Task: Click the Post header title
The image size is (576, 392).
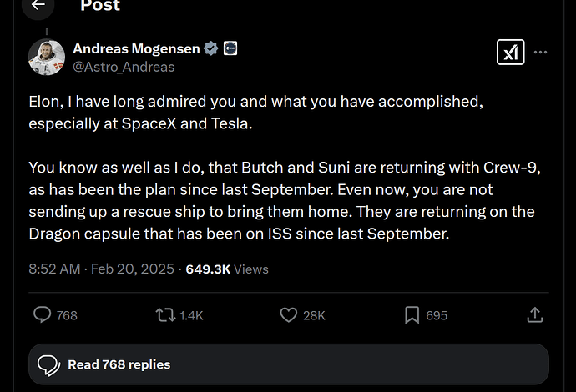Action: [x=100, y=5]
